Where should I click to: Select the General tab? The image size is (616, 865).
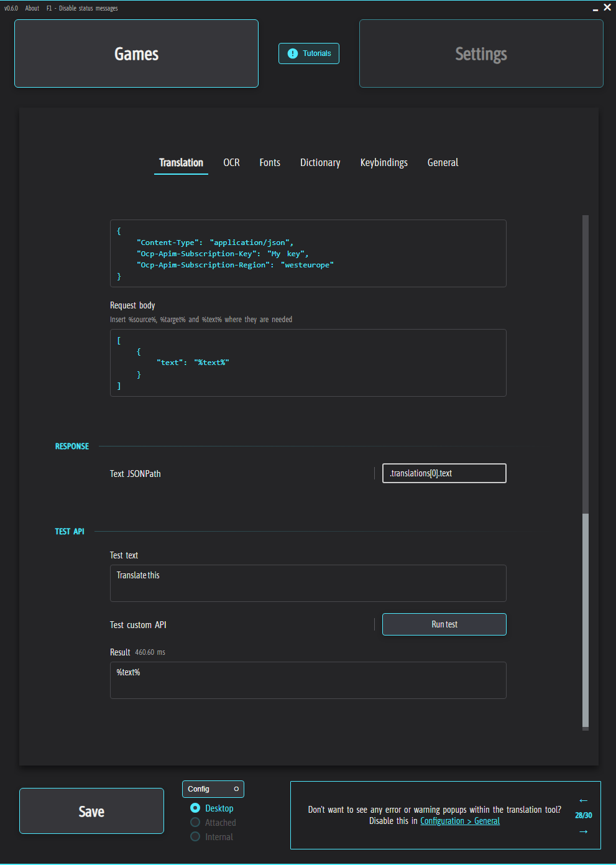point(443,162)
